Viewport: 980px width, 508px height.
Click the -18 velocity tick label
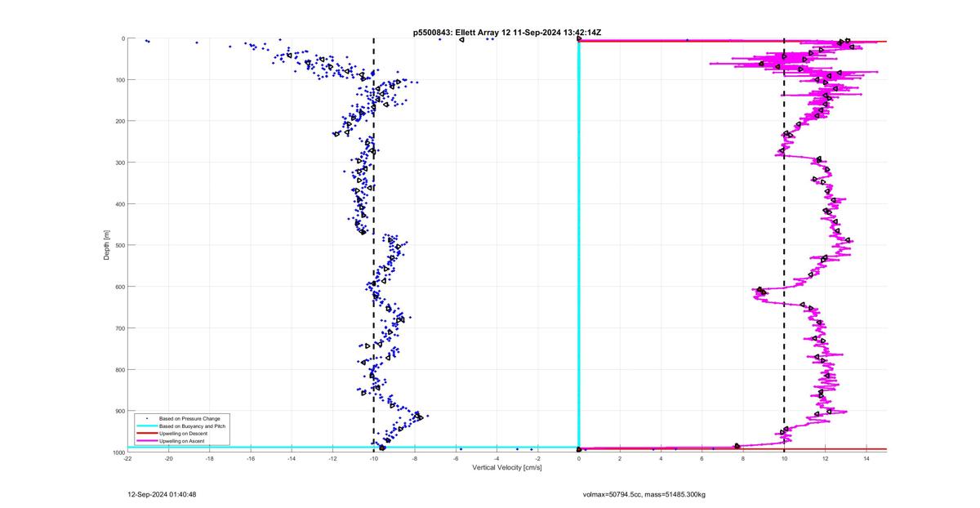click(x=210, y=459)
